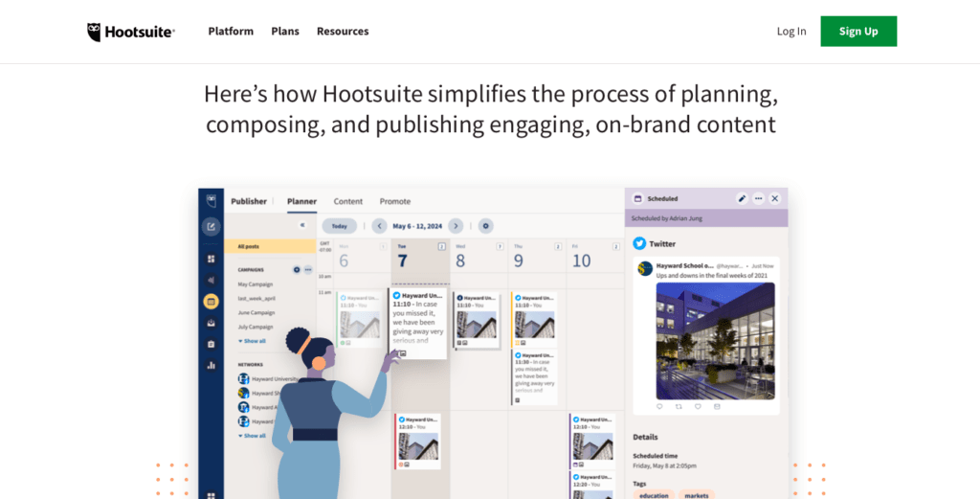This screenshot has height=499, width=980.
Task: Click the compose post icon in sidebar
Action: pos(212,226)
